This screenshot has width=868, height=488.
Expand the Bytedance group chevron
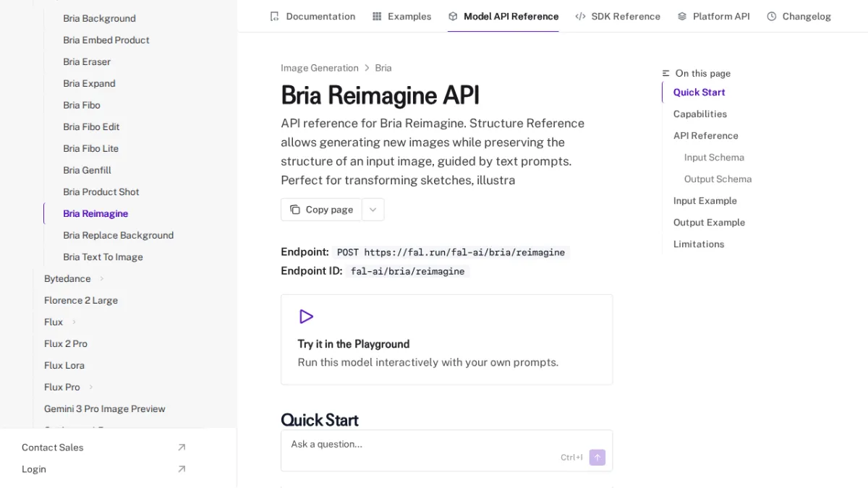(x=102, y=278)
